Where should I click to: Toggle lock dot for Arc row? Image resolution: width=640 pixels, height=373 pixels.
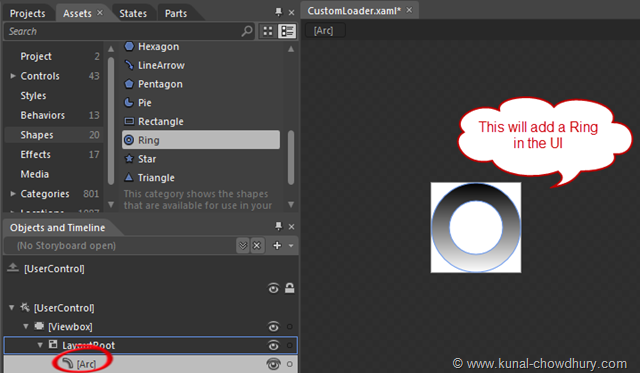pos(290,364)
